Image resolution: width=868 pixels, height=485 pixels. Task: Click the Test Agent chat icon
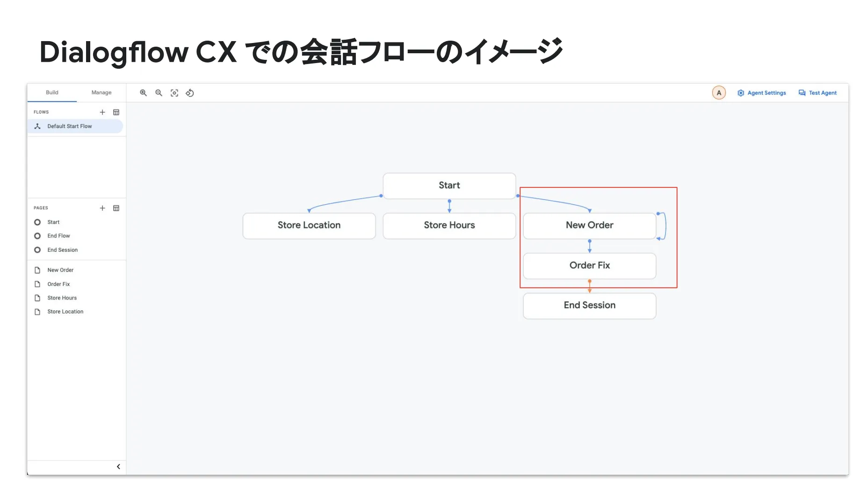[802, 93]
